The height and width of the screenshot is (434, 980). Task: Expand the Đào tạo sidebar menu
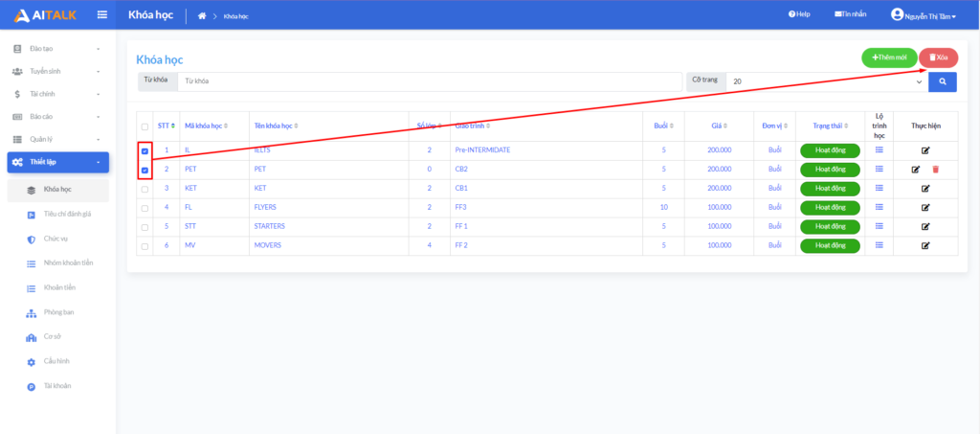[x=57, y=48]
